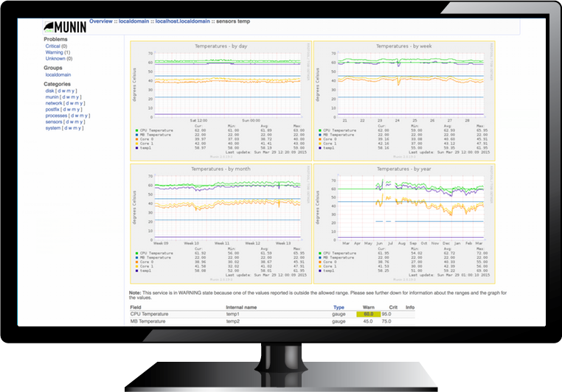
Task: Click the Core 1 legend in by week graph
Action: 330,144
